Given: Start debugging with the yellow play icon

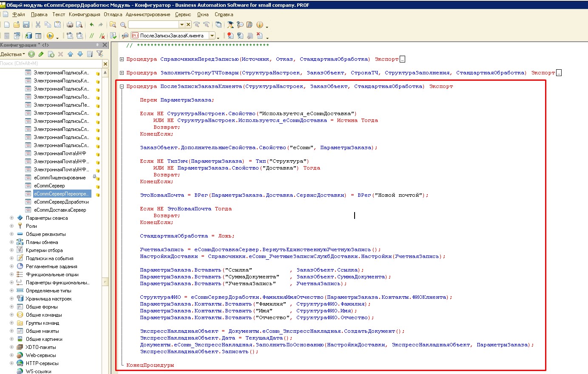Looking at the screenshot, I should (50, 36).
